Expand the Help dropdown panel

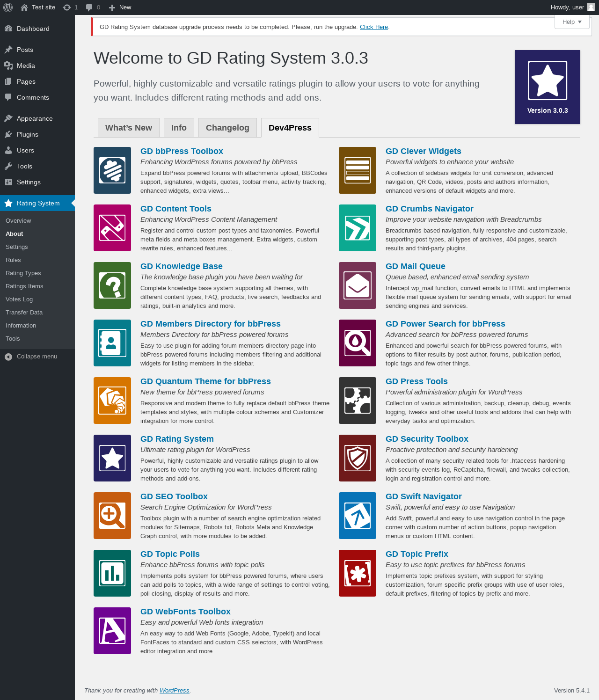pos(572,22)
